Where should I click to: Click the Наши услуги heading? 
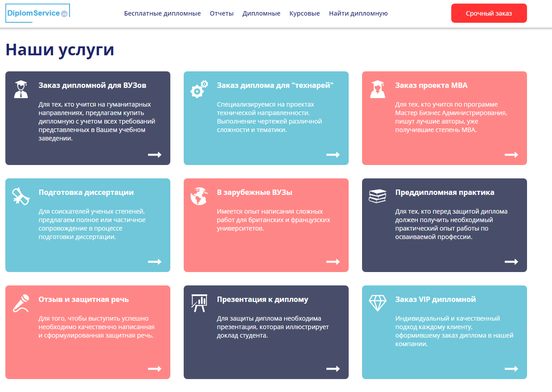(x=60, y=50)
